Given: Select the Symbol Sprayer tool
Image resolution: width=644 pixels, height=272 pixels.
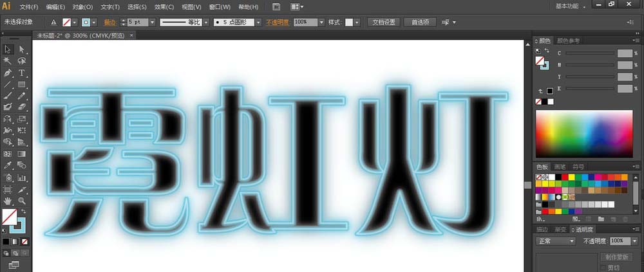Looking at the screenshot, I should 8,177.
